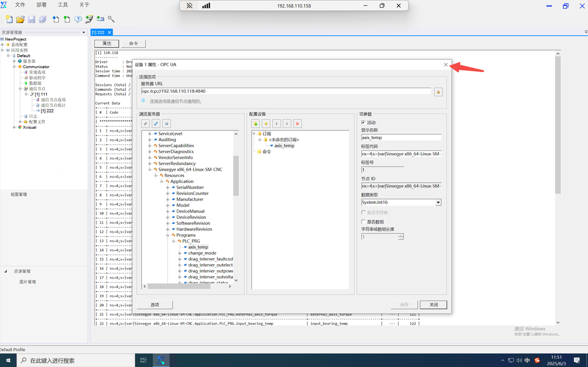Click the green up-arrow export icon
This screenshot has height=367, width=588.
pos(67,19)
